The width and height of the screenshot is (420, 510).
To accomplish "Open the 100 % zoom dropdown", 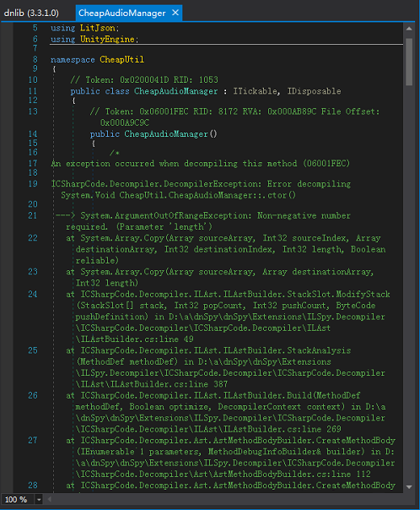I will click(39, 499).
